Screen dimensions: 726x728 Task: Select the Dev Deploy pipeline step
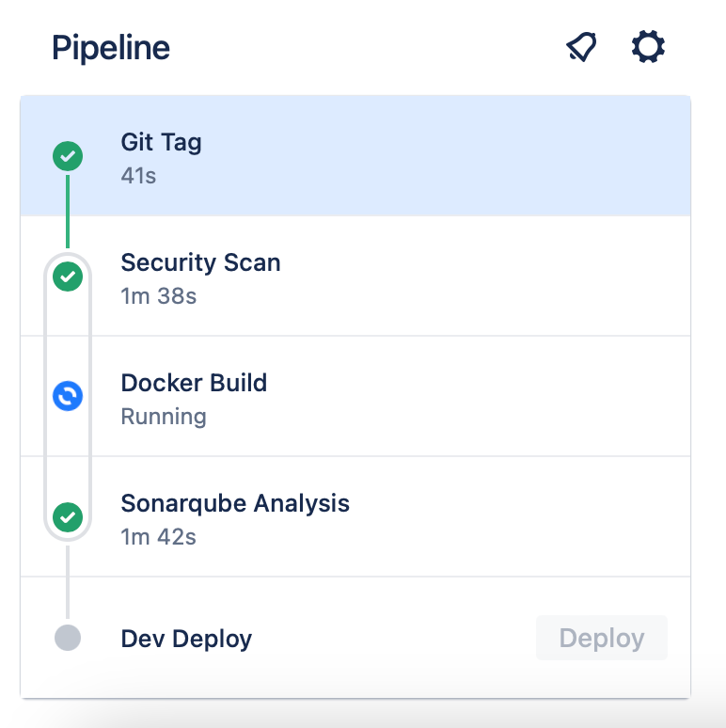point(355,638)
